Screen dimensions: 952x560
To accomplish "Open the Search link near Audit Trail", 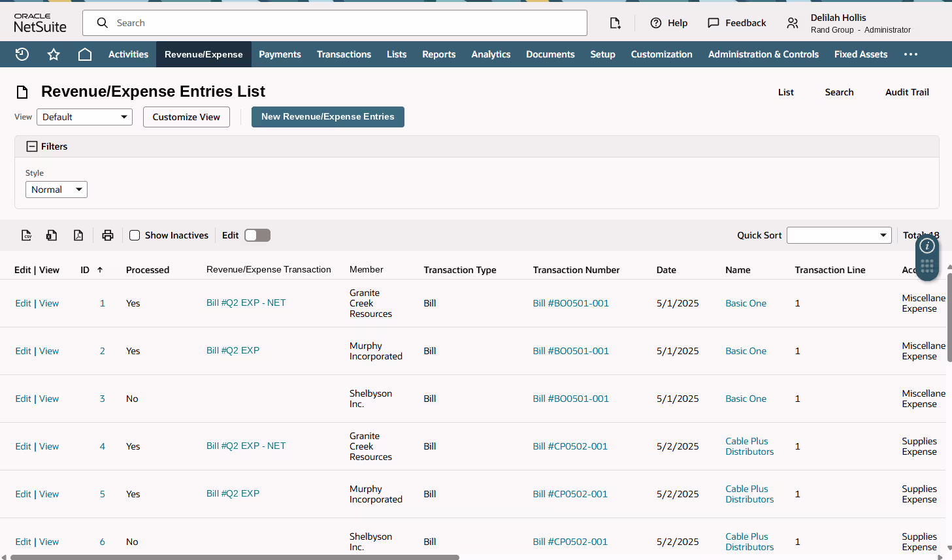I will 839,92.
